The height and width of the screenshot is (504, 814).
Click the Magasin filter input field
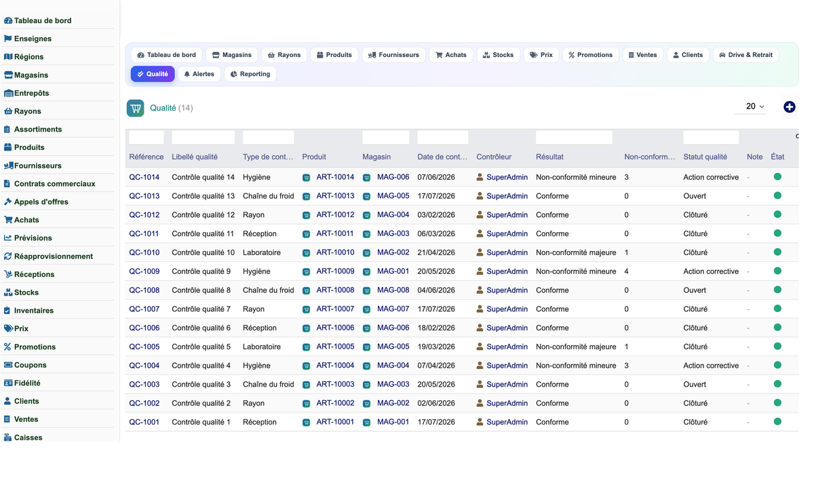point(386,137)
